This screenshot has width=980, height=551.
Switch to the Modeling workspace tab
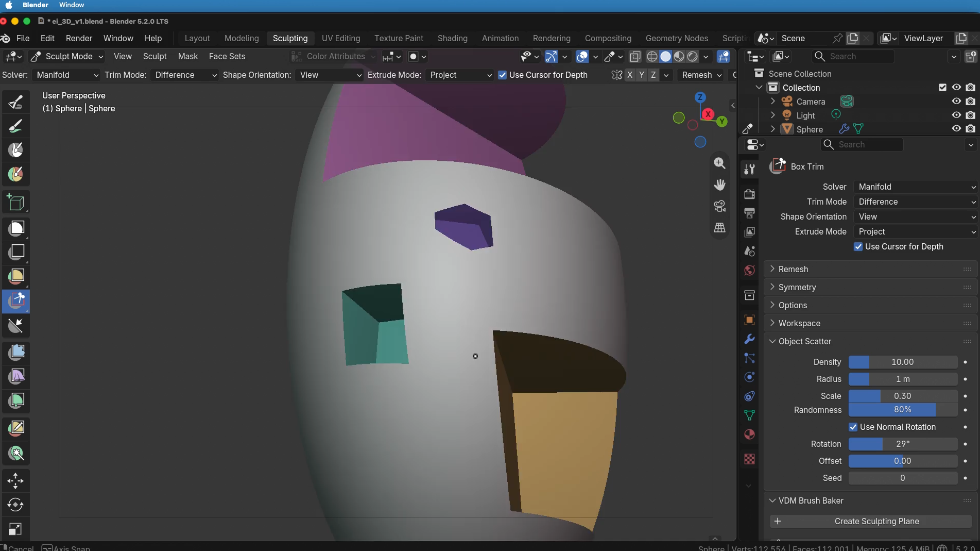(242, 38)
